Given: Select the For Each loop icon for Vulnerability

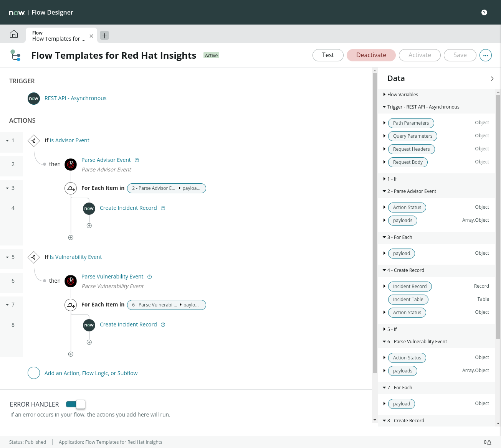Looking at the screenshot, I should point(71,305).
